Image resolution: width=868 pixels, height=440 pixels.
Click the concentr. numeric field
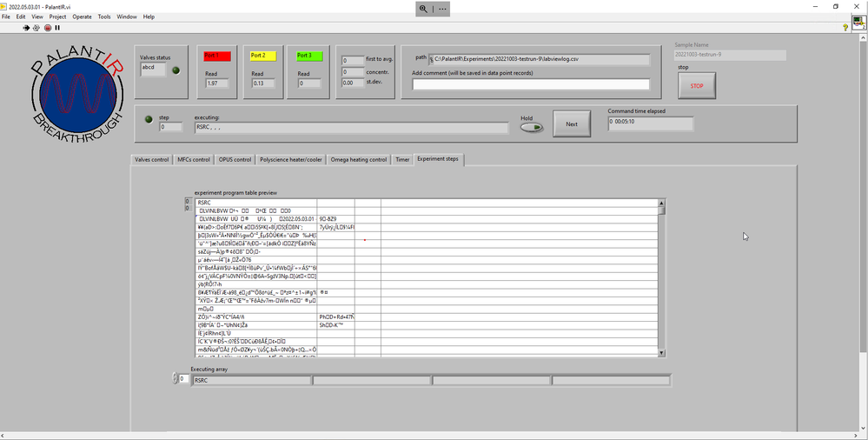[352, 71]
